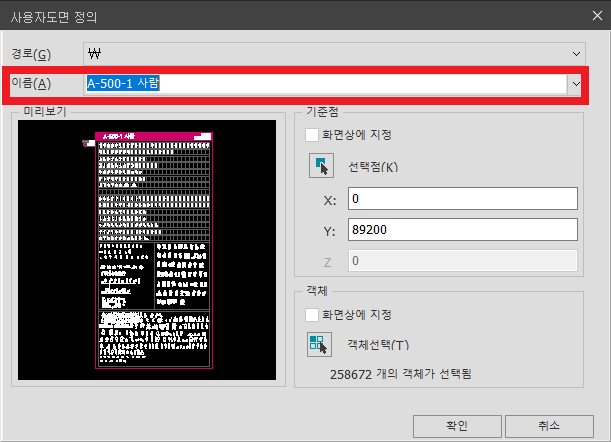Click the Y field showing 89200

pyautogui.click(x=463, y=230)
